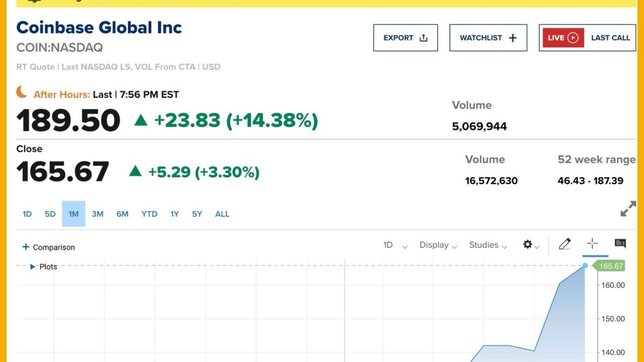Select YTD chart range
The height and width of the screenshot is (362, 644).
pos(149,214)
